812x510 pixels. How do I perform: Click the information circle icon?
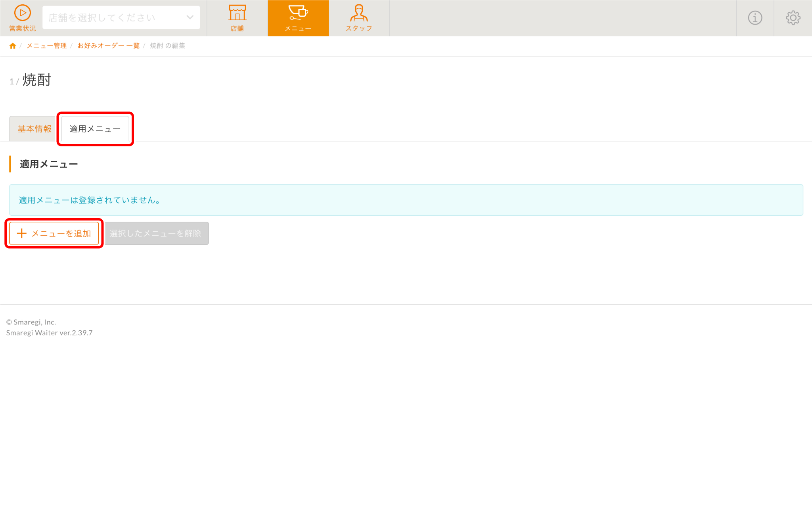coord(755,18)
